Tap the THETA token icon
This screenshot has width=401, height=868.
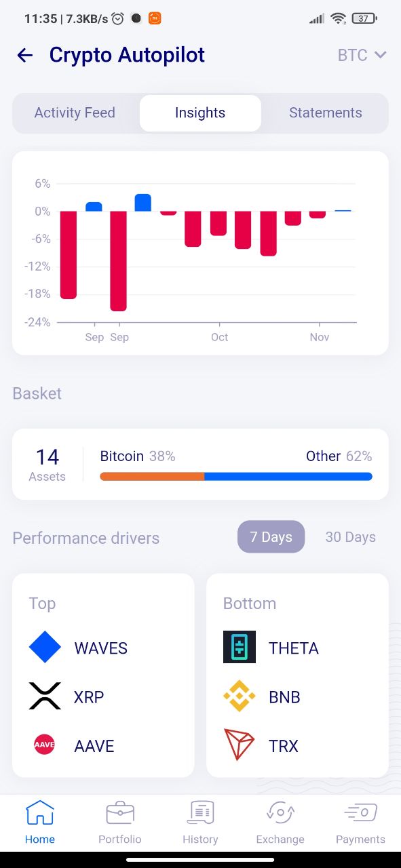240,647
